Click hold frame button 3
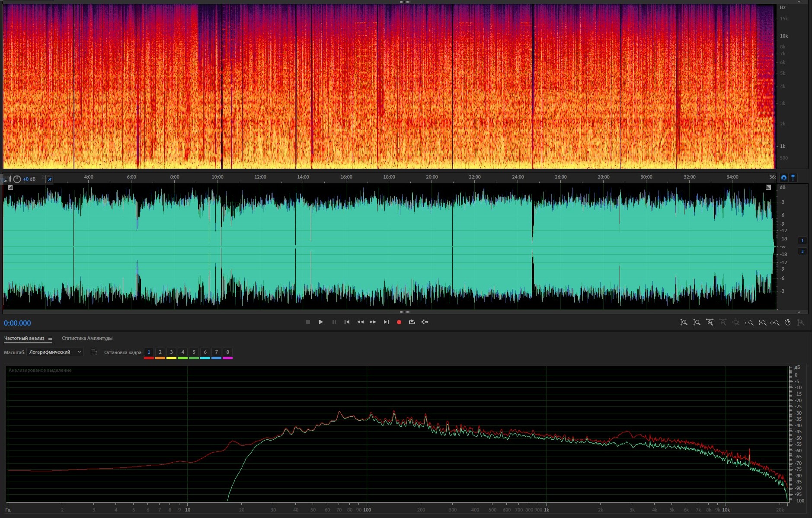Screen dimensions: 812x518 [x=171, y=352]
